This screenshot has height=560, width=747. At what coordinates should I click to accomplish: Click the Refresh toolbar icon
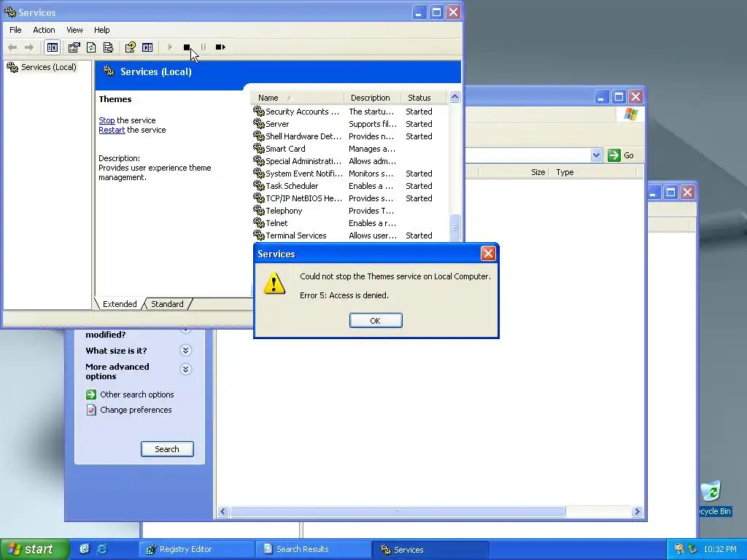tap(91, 47)
